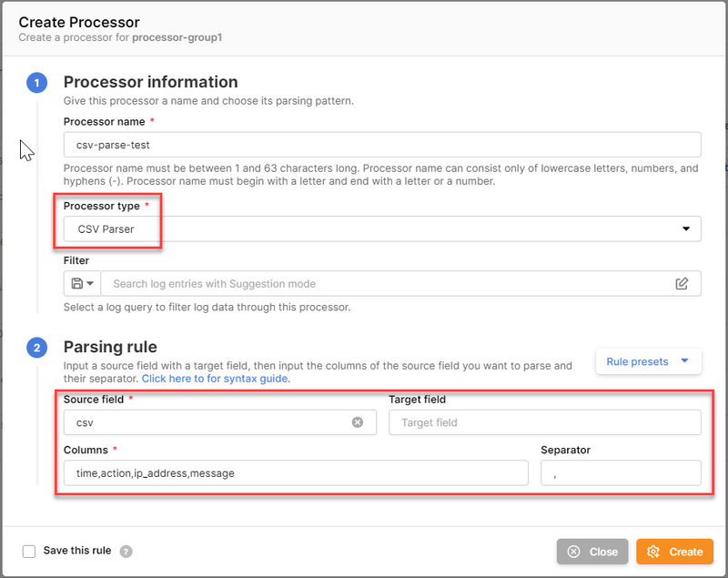This screenshot has height=578, width=728.
Task: Focus the Processor name text box
Action: 382,145
